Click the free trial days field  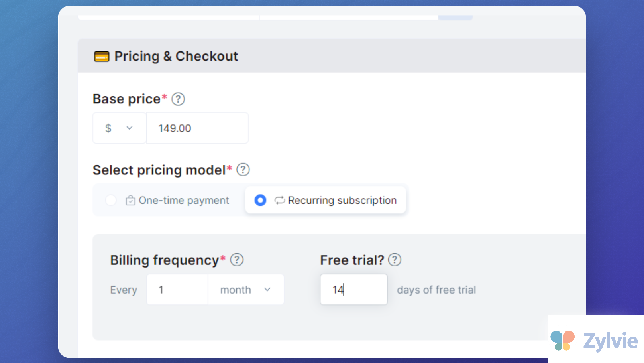pos(353,290)
